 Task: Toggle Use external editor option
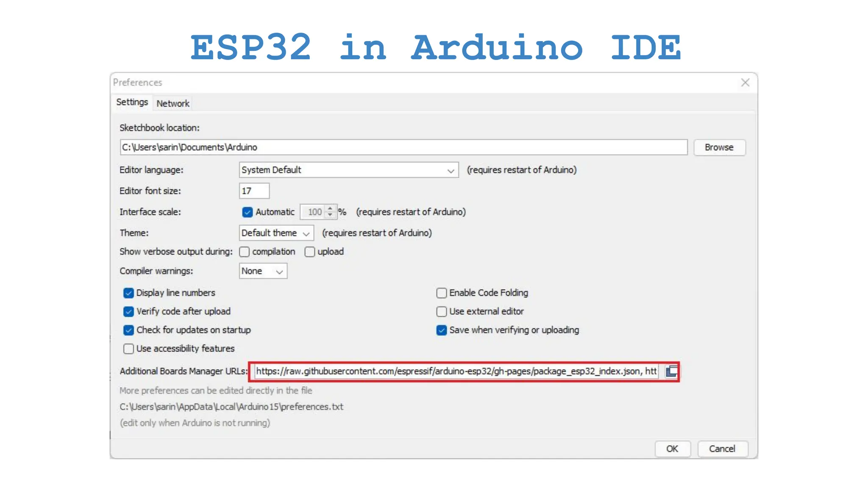click(441, 311)
